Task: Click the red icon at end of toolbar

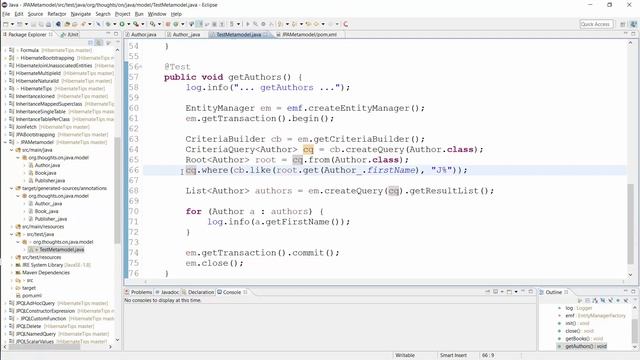Action: [x=346, y=24]
